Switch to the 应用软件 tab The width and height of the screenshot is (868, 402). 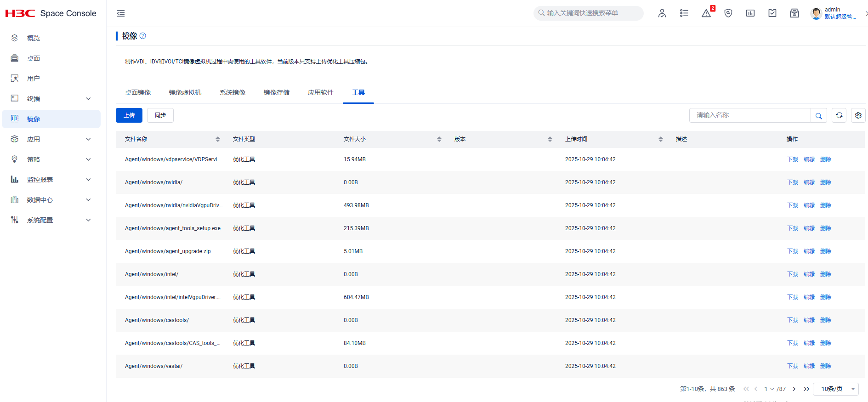click(321, 92)
